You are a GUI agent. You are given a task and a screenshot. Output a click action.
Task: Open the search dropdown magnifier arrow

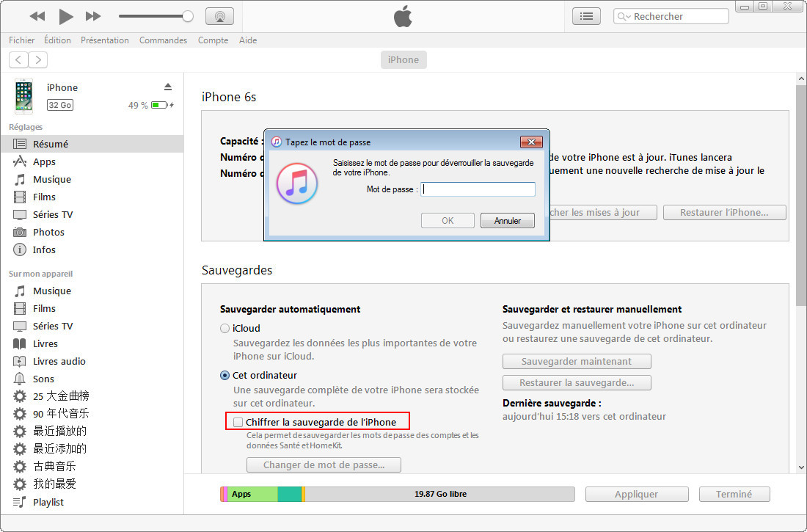624,16
